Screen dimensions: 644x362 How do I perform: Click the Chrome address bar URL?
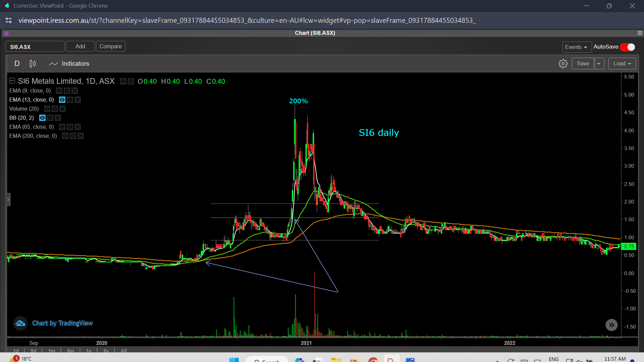click(247, 20)
